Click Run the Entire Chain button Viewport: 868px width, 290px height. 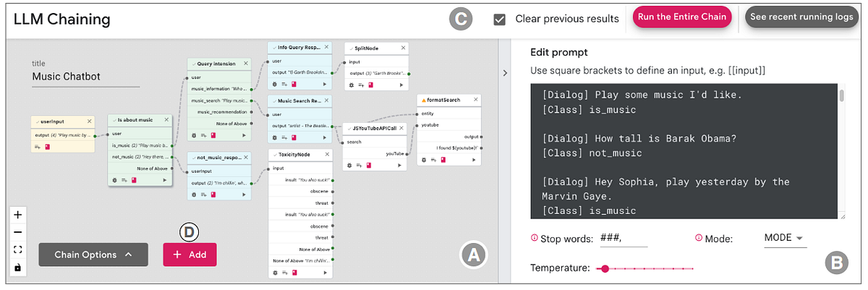(682, 18)
